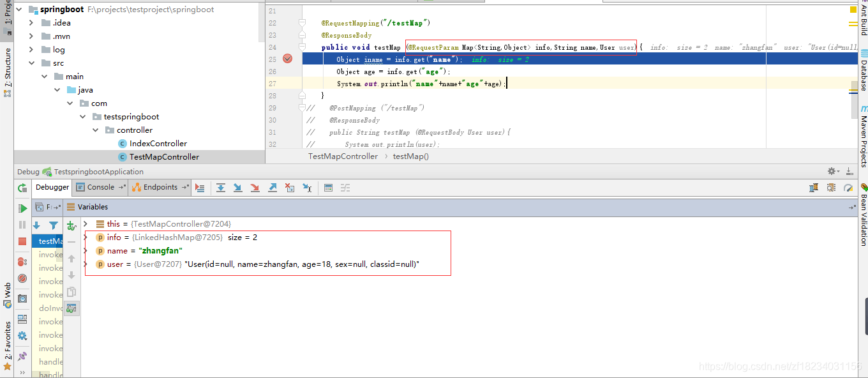
Task: Pause the program execution
Action: click(x=22, y=225)
